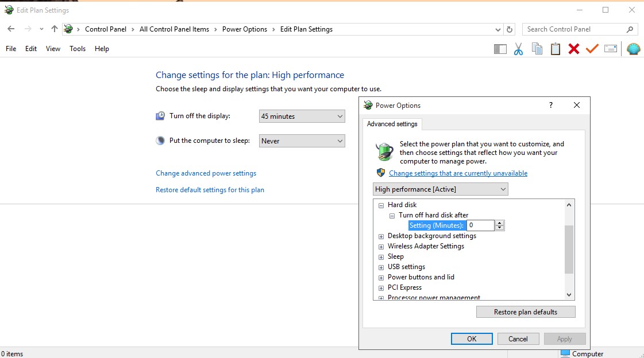Go back with the left arrow
644x358 pixels.
[x=11, y=29]
